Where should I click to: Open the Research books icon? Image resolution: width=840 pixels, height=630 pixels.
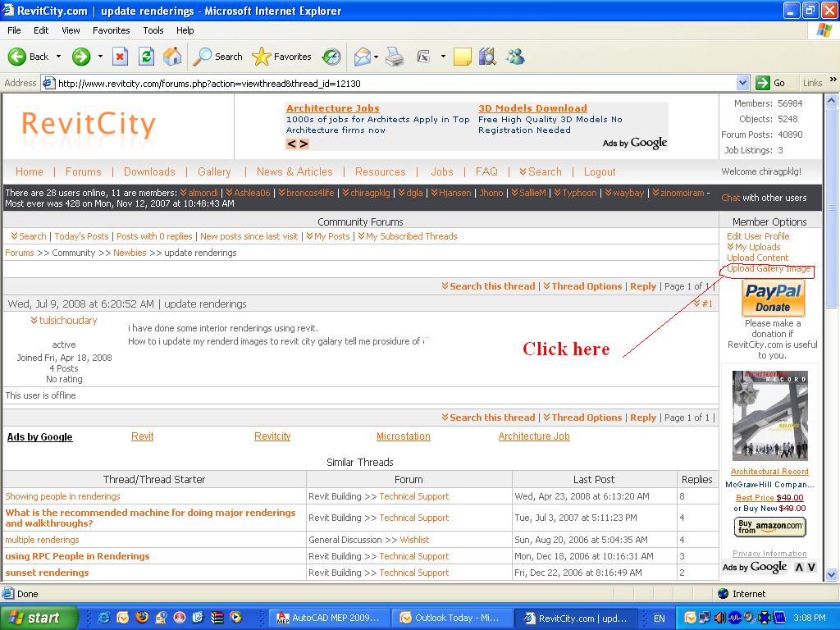click(x=487, y=57)
